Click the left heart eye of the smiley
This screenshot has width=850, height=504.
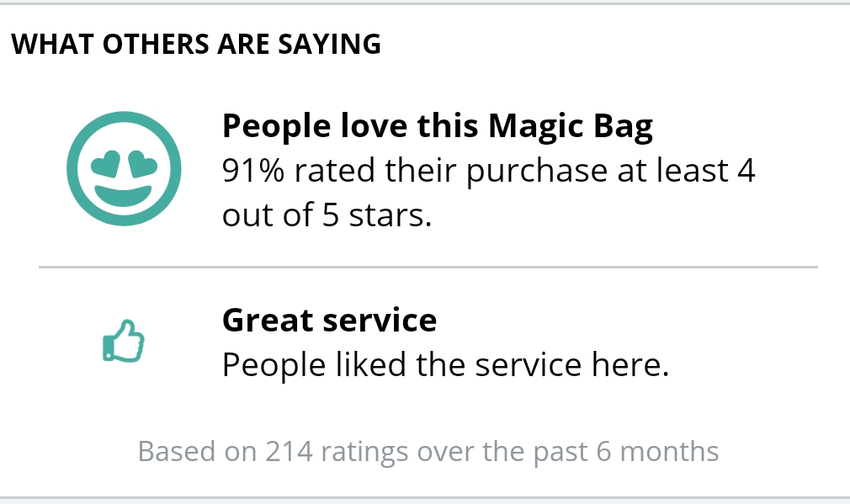coord(105,164)
